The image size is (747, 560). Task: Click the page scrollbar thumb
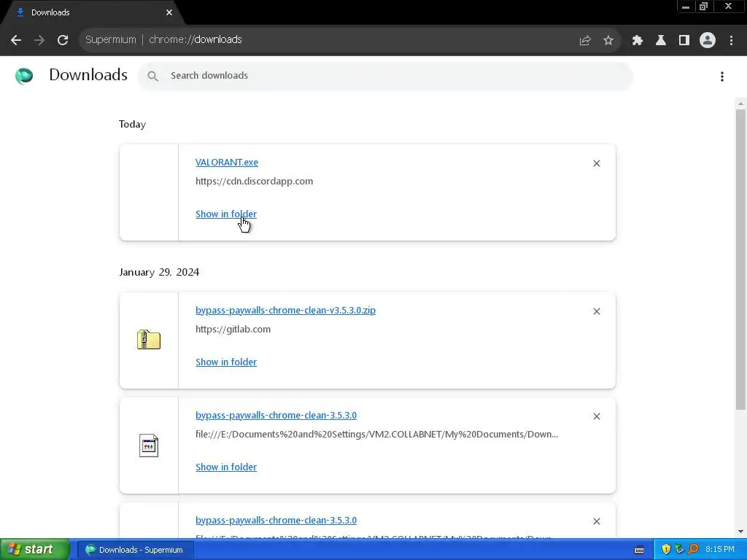[741, 260]
